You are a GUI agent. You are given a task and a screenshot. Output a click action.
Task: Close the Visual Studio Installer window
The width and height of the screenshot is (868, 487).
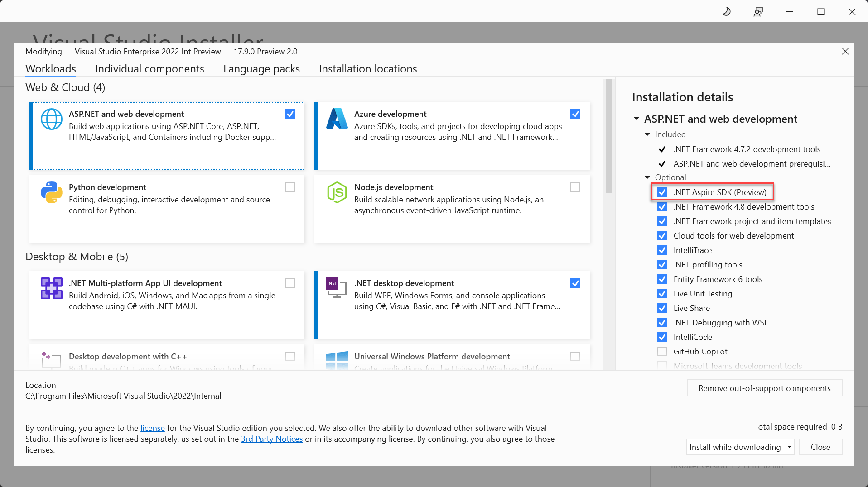pos(852,12)
